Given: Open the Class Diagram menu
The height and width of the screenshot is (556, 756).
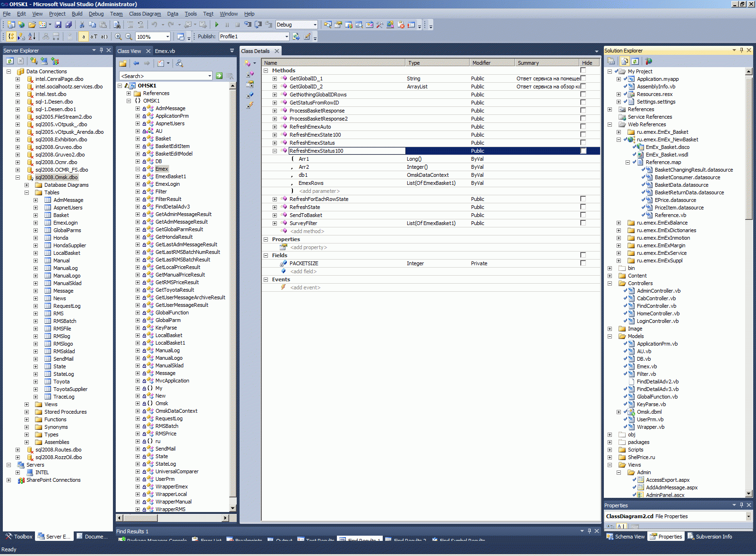Looking at the screenshot, I should [x=145, y=14].
